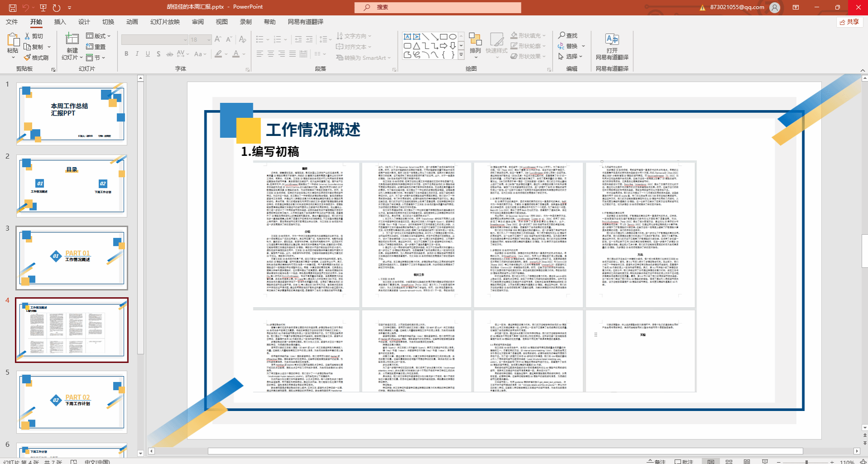Viewport: 868px width, 464px height.
Task: Toggle Bold formatting
Action: point(126,54)
